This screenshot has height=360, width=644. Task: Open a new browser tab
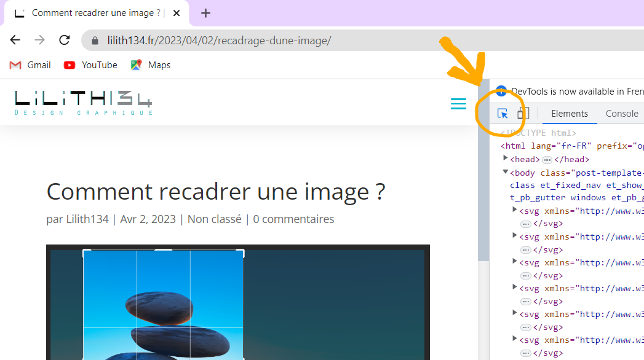point(205,13)
